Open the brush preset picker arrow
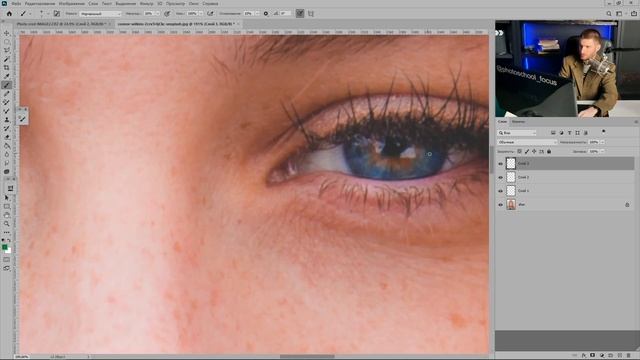 coord(48,13)
